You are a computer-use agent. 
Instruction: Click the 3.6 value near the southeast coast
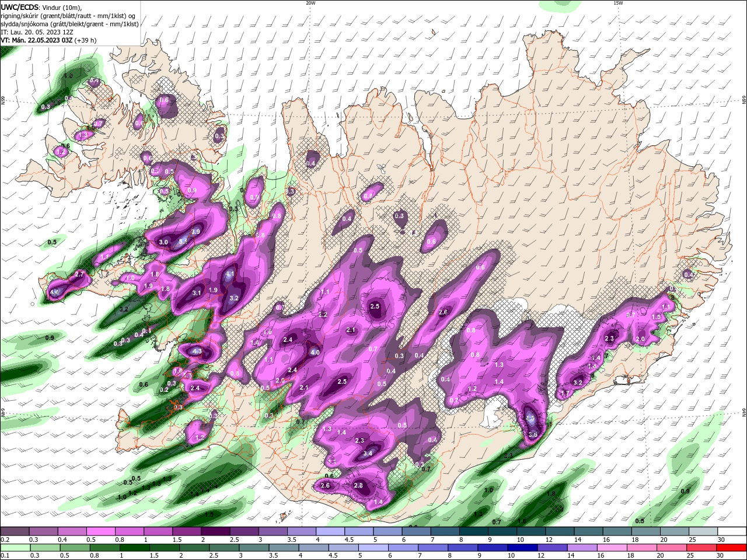[532, 434]
